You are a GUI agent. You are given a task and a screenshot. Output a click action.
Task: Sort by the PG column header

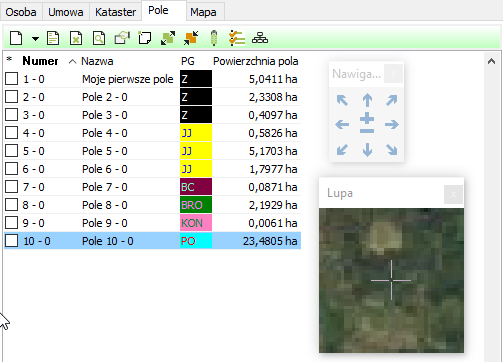tap(188, 61)
